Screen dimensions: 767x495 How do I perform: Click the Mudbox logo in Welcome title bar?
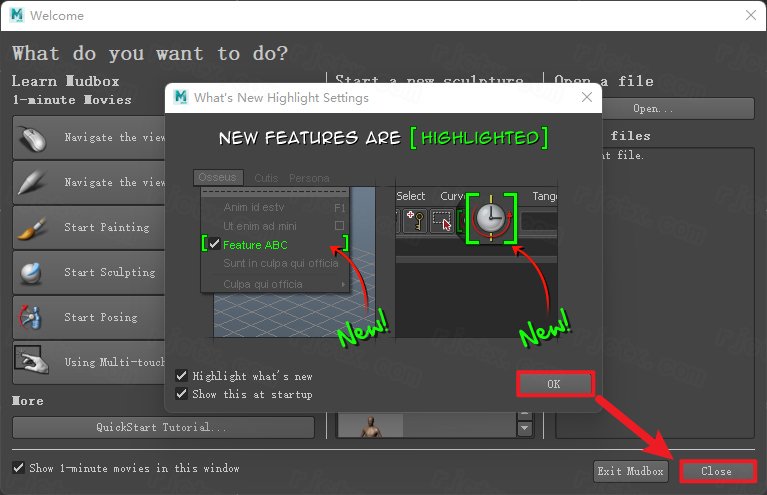pyautogui.click(x=17, y=15)
